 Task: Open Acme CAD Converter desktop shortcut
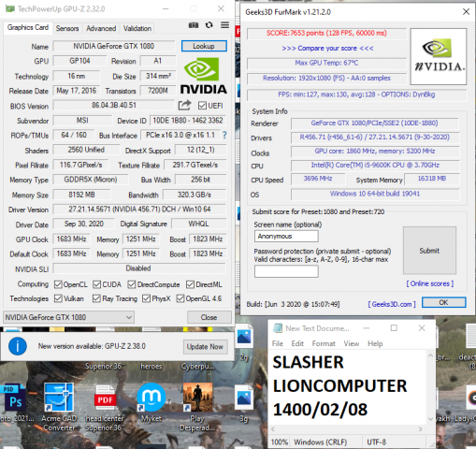coord(59,398)
